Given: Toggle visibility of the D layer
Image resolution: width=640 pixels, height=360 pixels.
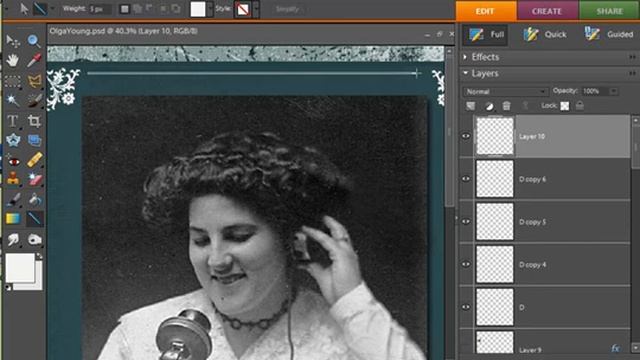Looking at the screenshot, I should click(x=466, y=307).
